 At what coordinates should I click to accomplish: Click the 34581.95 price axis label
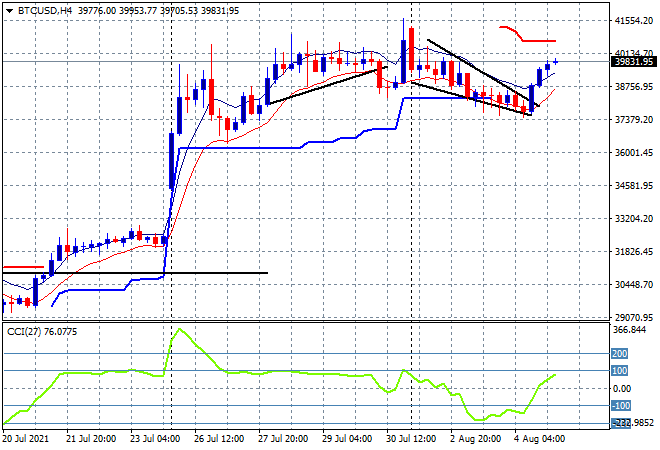tap(634, 186)
